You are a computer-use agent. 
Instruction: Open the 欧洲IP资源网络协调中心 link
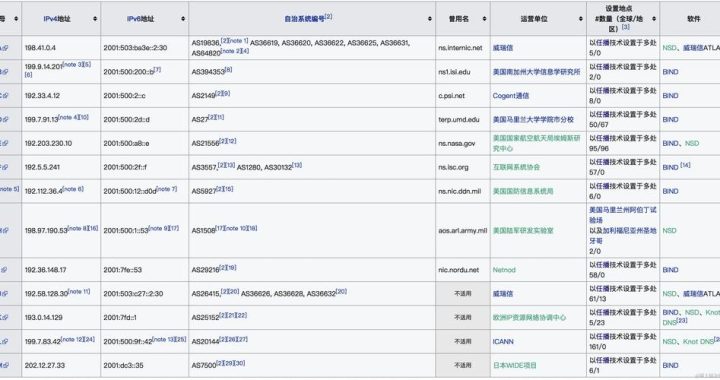click(529, 318)
